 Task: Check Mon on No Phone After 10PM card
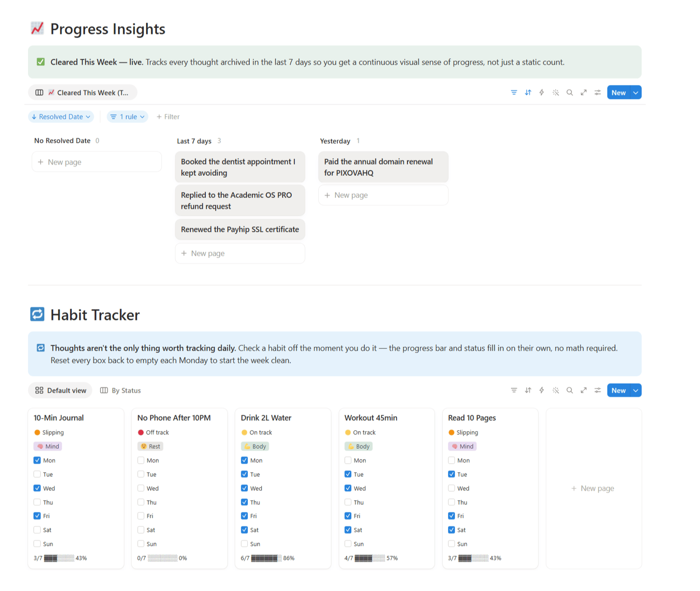[141, 460]
